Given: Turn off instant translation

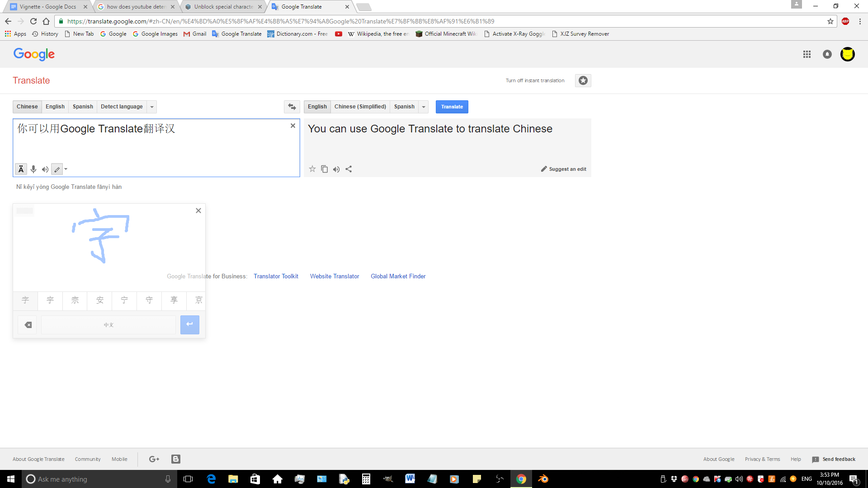Looking at the screenshot, I should [x=535, y=80].
